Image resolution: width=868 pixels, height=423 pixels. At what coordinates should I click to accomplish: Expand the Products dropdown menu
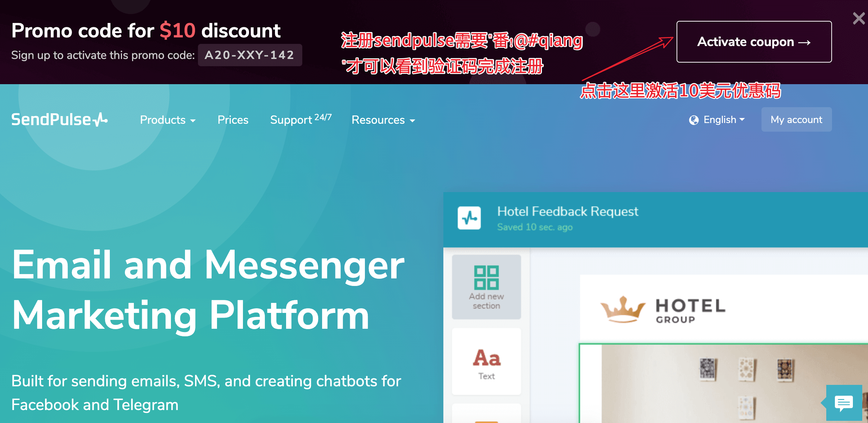(x=167, y=120)
